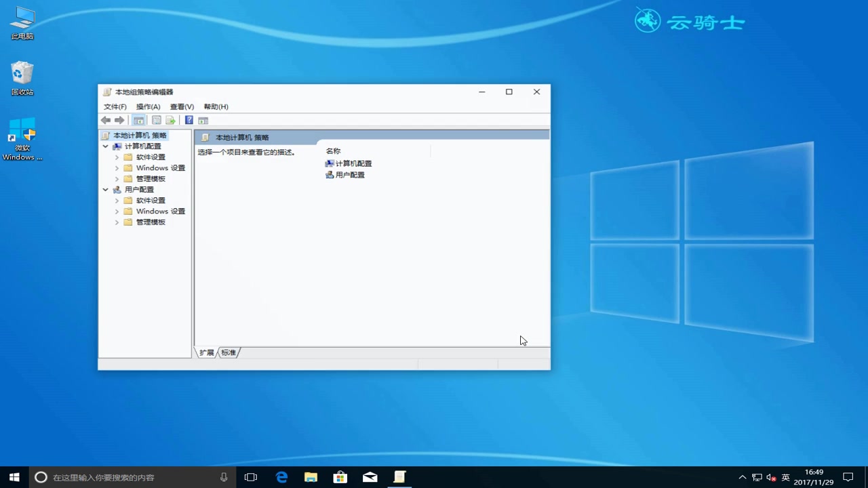Click the microphone icon in the search box
Screen dimensions: 868x488
tap(224, 477)
